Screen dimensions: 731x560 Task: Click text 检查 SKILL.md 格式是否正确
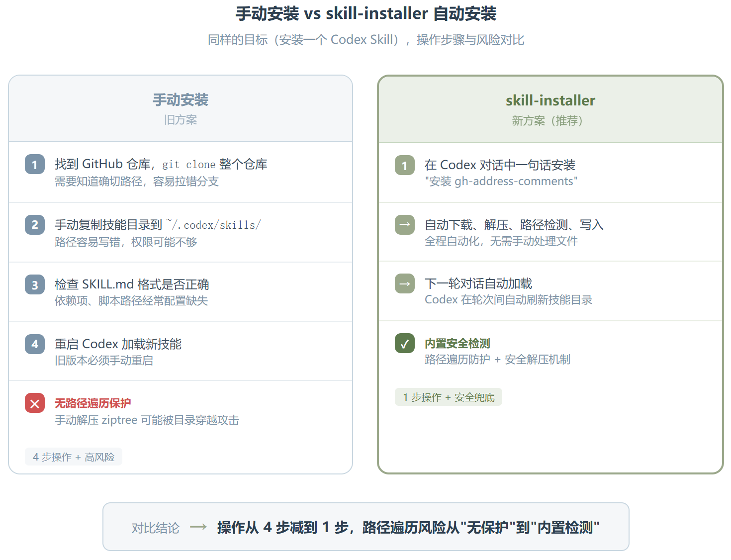(132, 284)
